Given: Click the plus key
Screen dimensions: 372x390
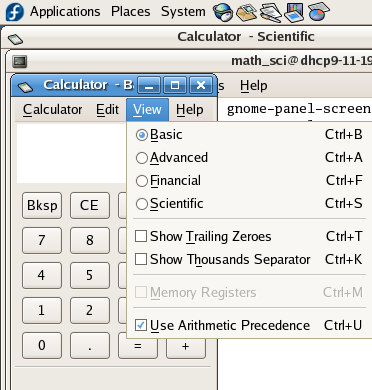Looking at the screenshot, I should (x=186, y=348).
